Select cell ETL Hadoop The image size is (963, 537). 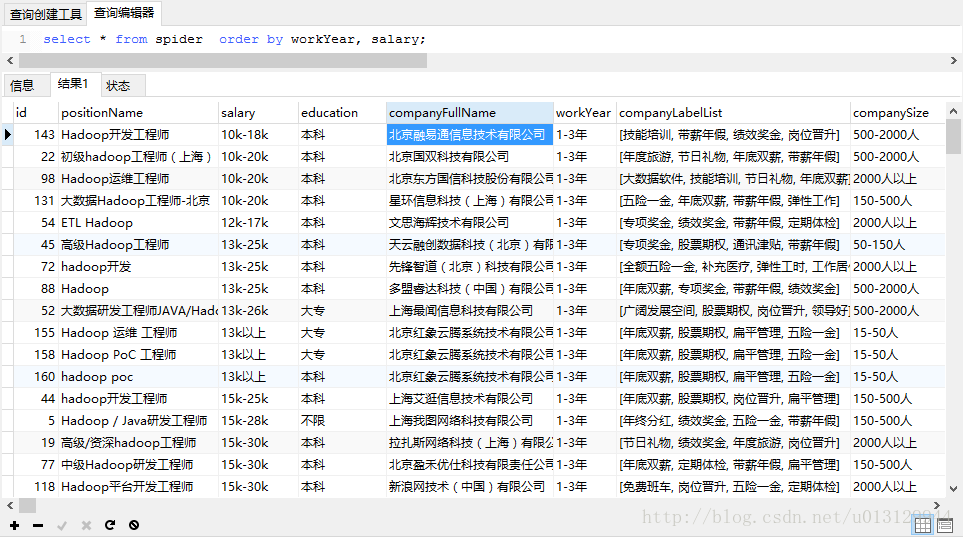tap(138, 223)
